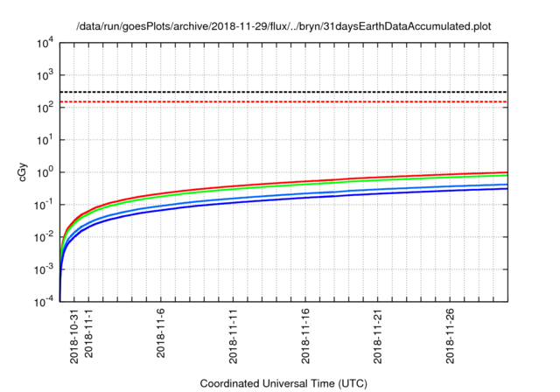The image size is (560, 392).
Task: Click the 10^-2 y-axis tick label
Action: click(x=44, y=236)
